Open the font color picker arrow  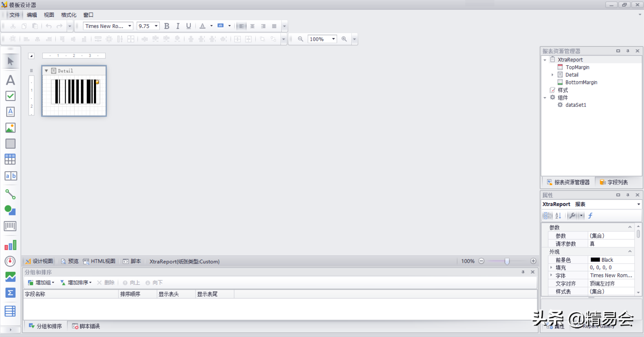pyautogui.click(x=211, y=26)
